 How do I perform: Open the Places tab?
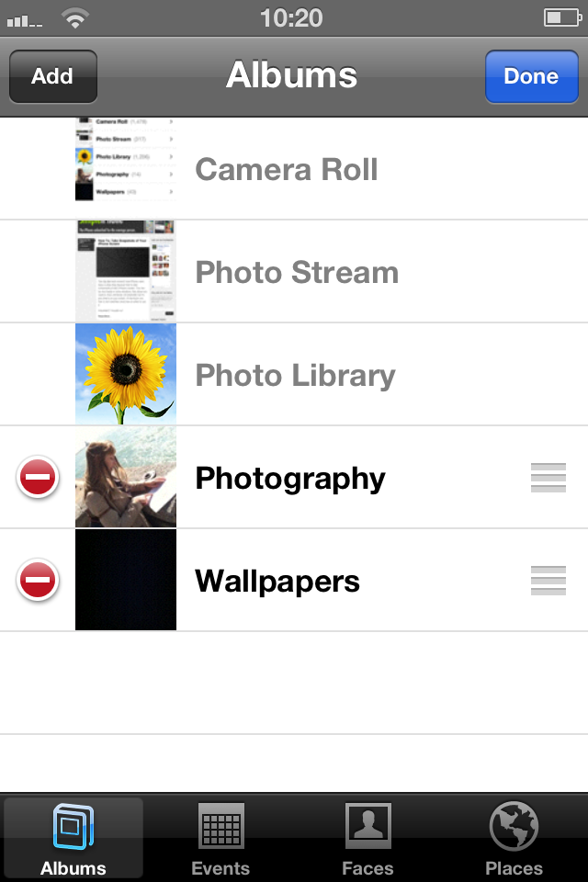[514, 838]
